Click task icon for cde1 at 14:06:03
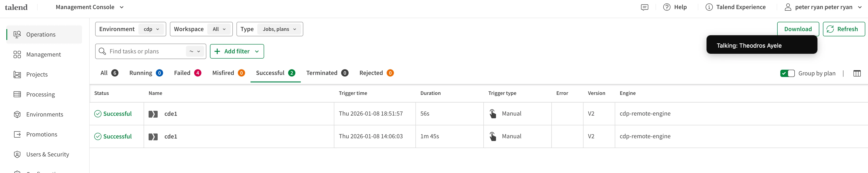Viewport: 868px width, 173px height. tap(153, 136)
